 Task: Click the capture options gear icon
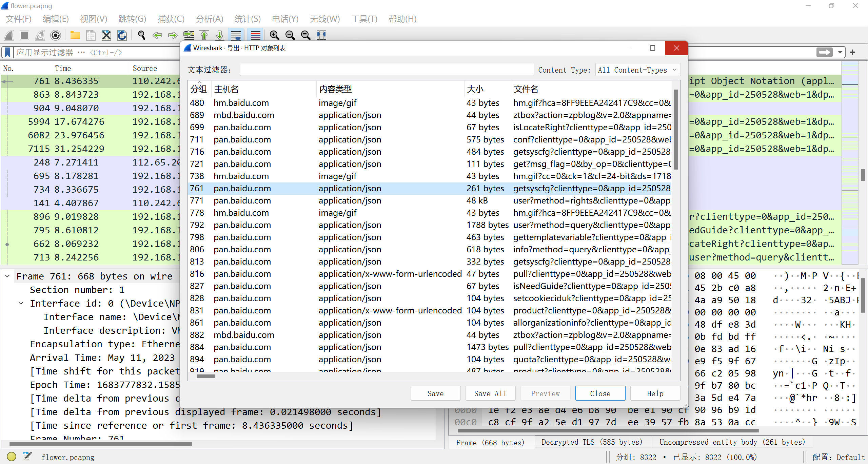click(x=56, y=35)
